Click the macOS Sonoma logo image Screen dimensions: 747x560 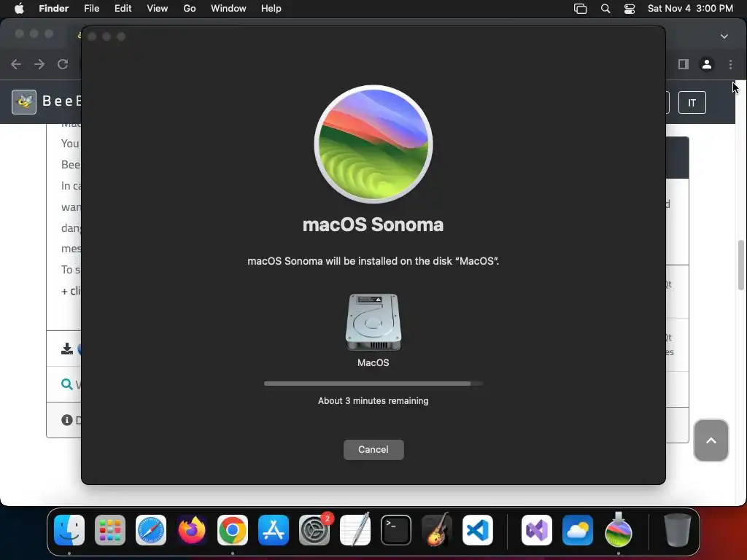pyautogui.click(x=373, y=144)
